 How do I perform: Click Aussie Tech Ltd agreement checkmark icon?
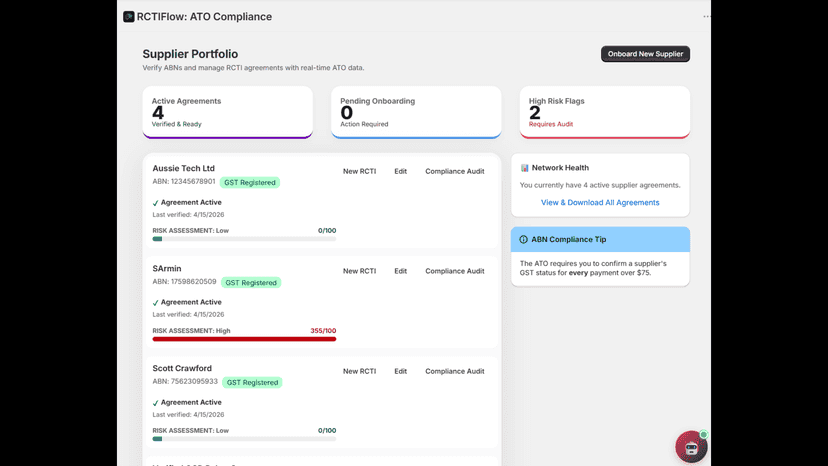(155, 203)
